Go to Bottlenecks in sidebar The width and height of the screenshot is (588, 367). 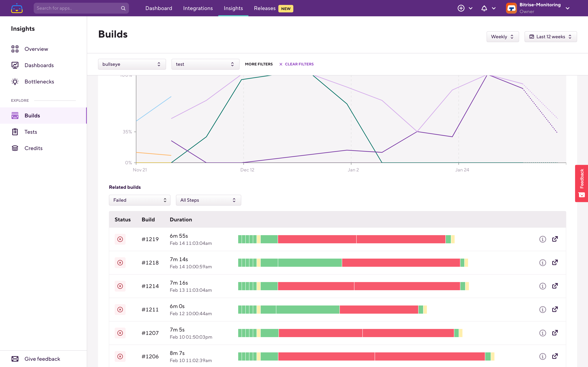(39, 82)
